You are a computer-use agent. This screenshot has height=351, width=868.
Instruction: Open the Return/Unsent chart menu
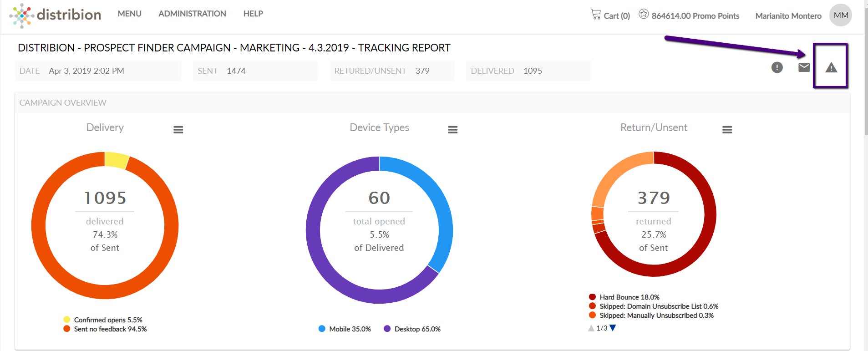click(x=727, y=130)
